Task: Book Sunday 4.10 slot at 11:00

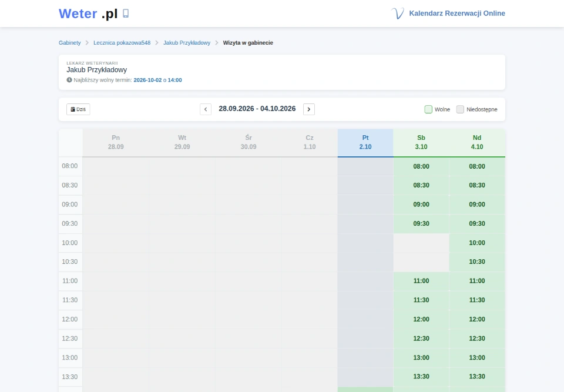Action: [477, 281]
